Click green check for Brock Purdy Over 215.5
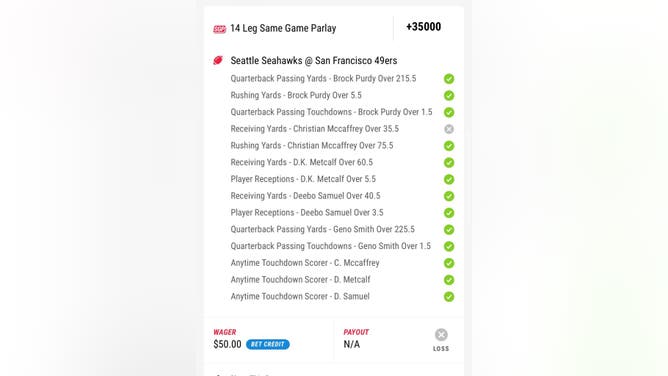 tap(449, 79)
